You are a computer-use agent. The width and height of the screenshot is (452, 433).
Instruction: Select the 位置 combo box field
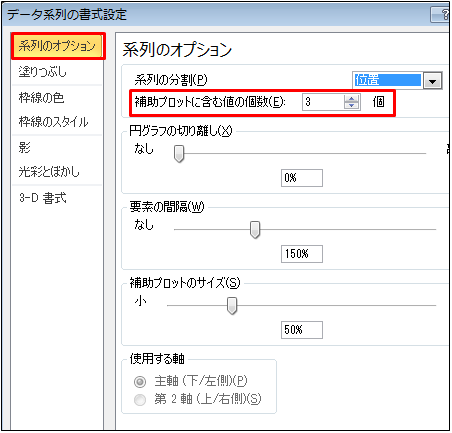(387, 81)
